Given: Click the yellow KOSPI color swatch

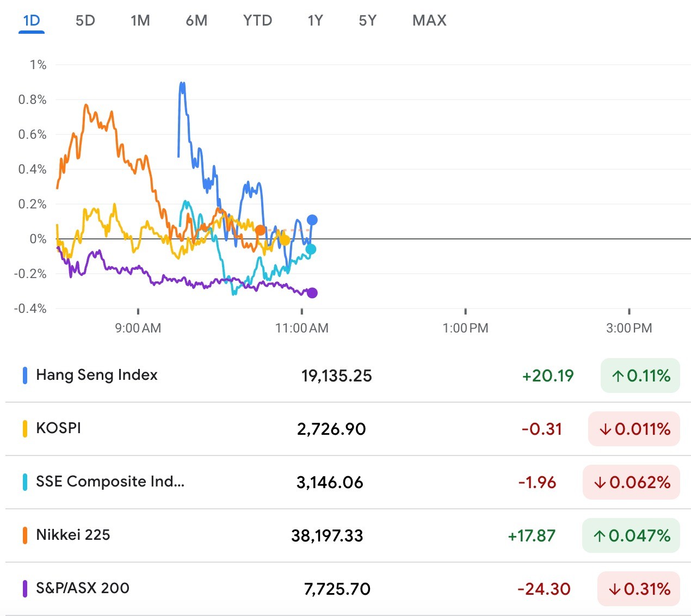Looking at the screenshot, I should [25, 429].
